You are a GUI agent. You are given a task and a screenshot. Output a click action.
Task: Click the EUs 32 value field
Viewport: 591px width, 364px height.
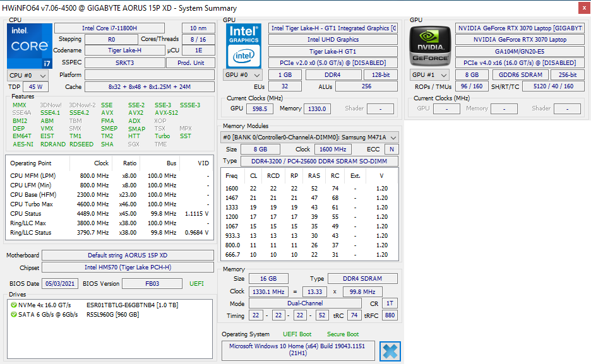tap(285, 86)
